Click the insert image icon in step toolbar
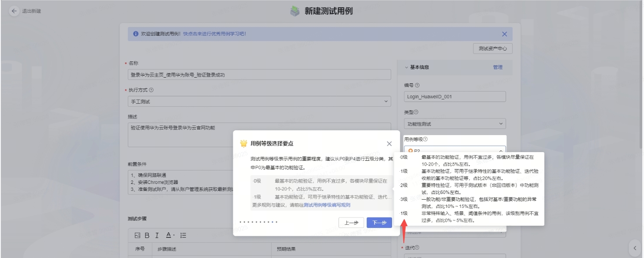 (x=138, y=235)
